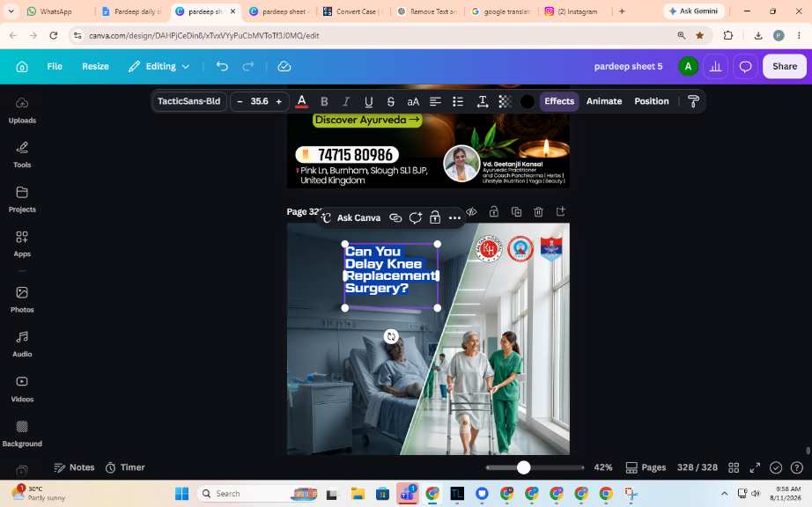812x507 pixels.
Task: Open the Uploads panel in sidebar
Action: point(22,110)
